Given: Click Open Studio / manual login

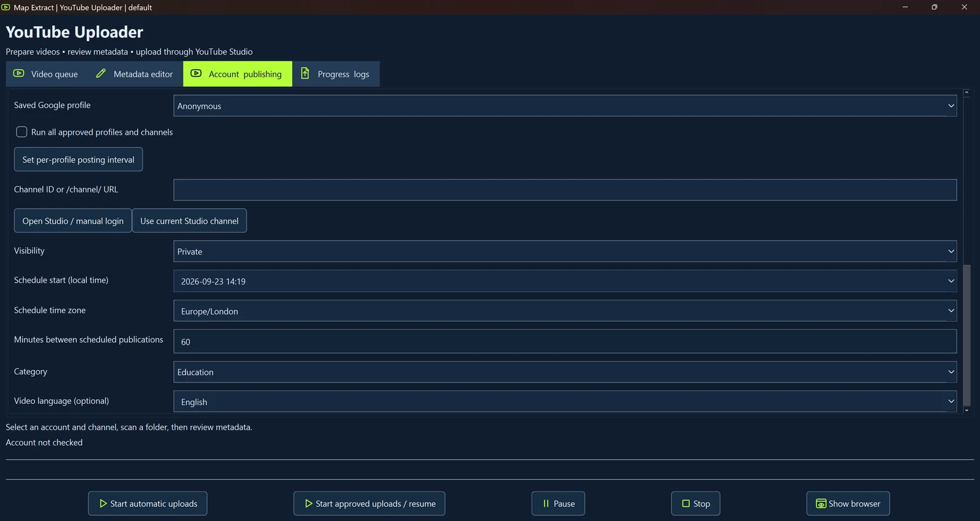Looking at the screenshot, I should (73, 221).
